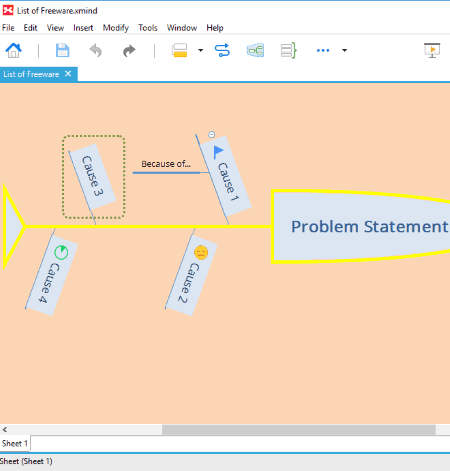
Task: Click the horizontal scrollbar thumb
Action: [299, 429]
